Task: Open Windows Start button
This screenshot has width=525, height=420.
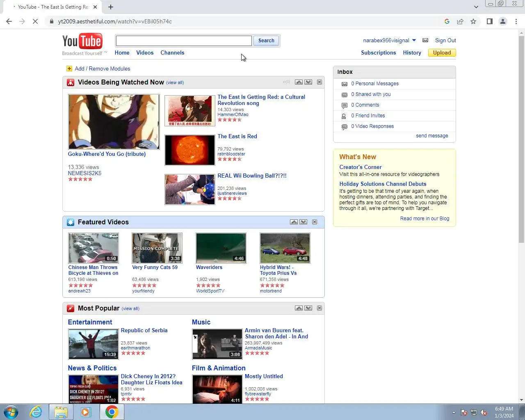Action: pyautogui.click(x=11, y=412)
